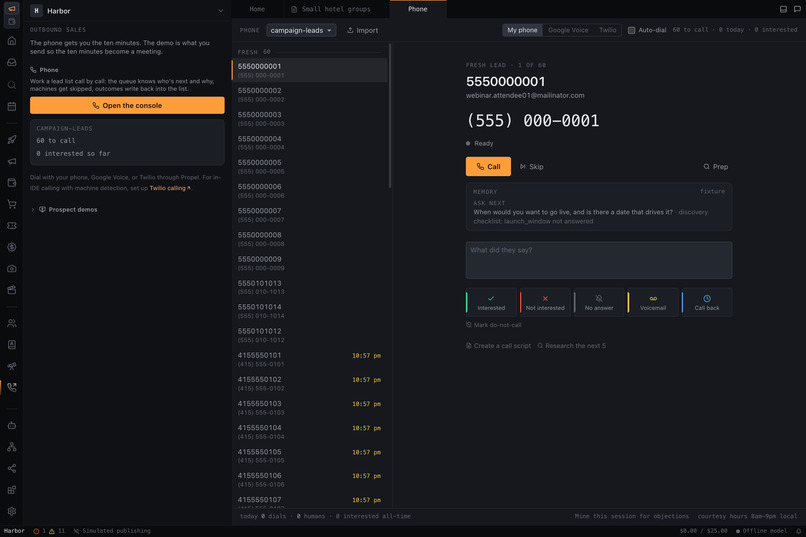The width and height of the screenshot is (806, 537).
Task: Open the chat bubble icon at top right
Action: (797, 9)
